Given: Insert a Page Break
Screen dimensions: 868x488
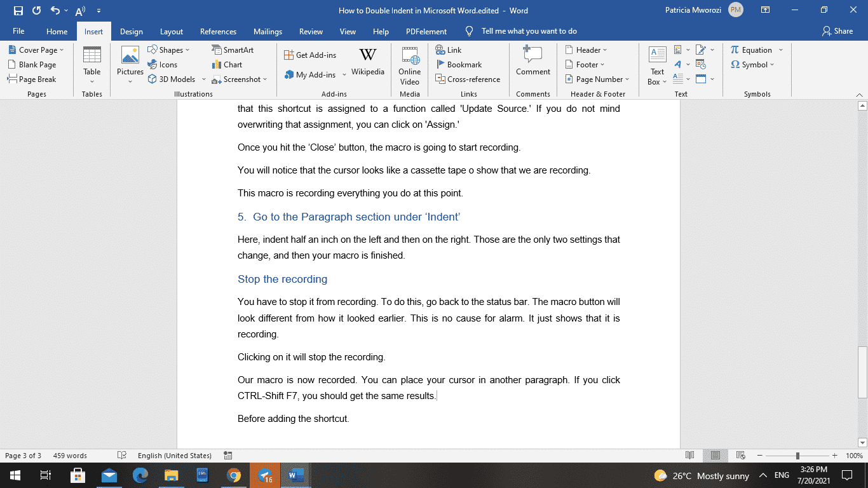Looking at the screenshot, I should tap(32, 79).
